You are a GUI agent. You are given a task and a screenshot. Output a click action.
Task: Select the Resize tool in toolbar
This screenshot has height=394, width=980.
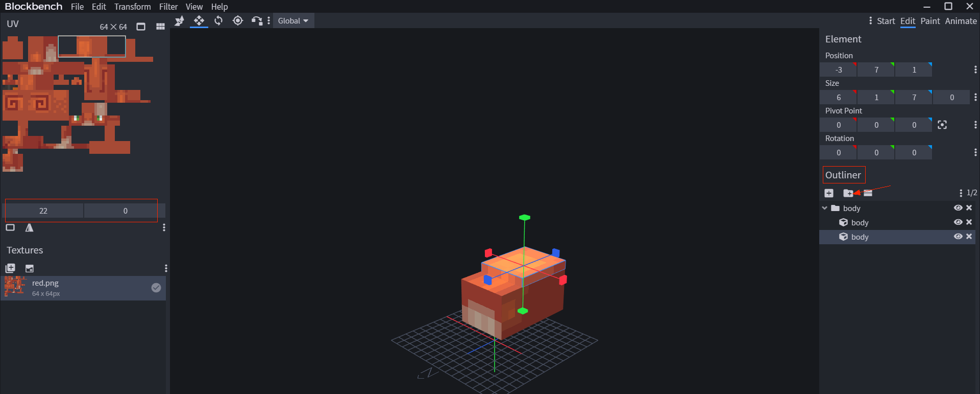179,21
